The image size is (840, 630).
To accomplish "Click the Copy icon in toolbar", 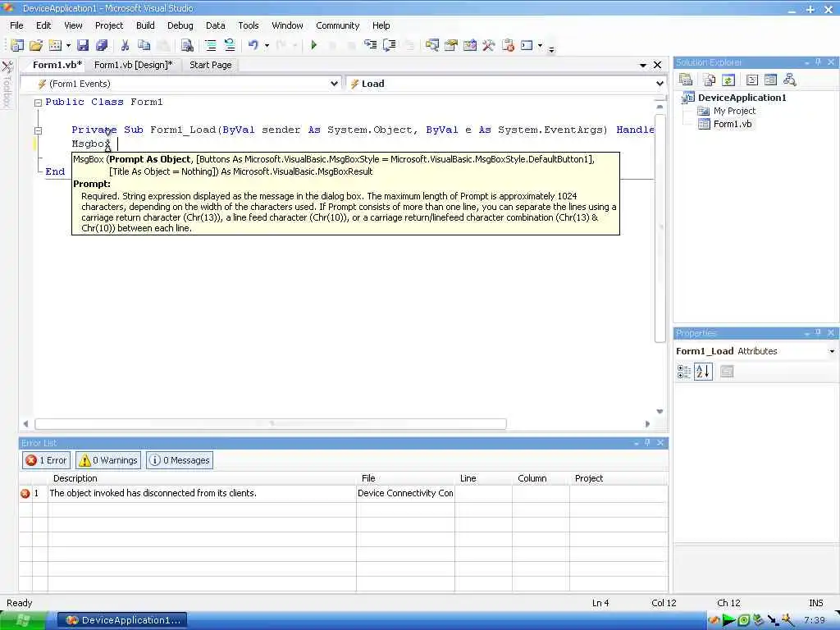I will 144,46.
